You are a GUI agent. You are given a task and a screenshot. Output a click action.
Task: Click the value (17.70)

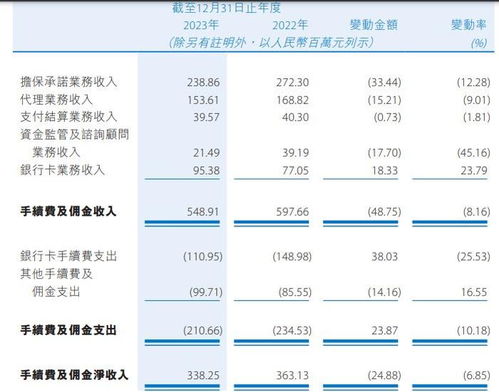[x=384, y=153]
